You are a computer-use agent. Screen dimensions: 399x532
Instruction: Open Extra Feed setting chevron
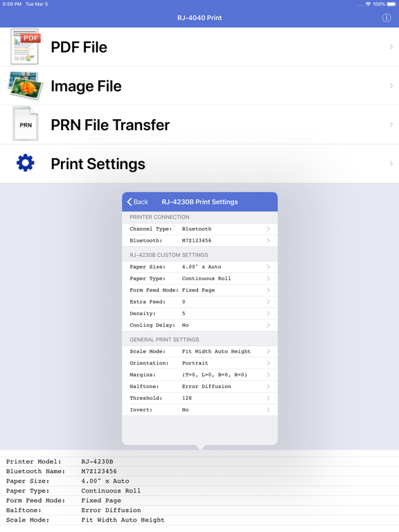[x=268, y=302]
